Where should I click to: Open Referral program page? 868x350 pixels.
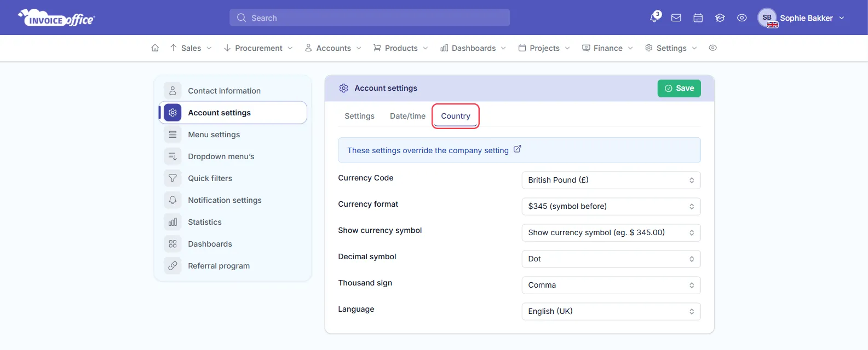point(233,266)
